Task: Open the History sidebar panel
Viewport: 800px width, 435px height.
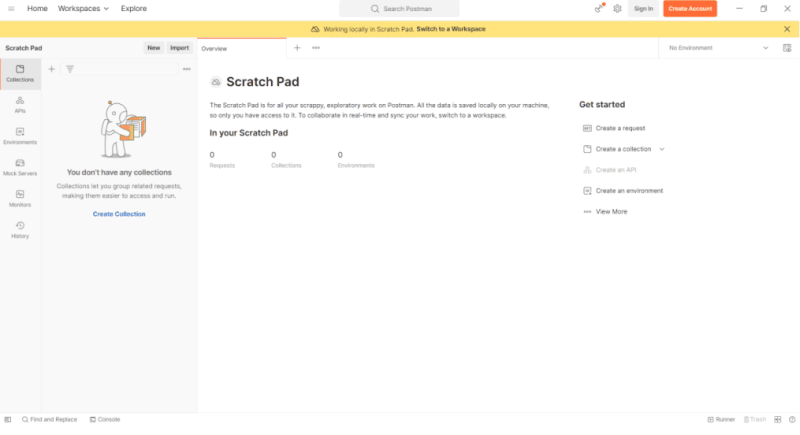Action: point(20,230)
